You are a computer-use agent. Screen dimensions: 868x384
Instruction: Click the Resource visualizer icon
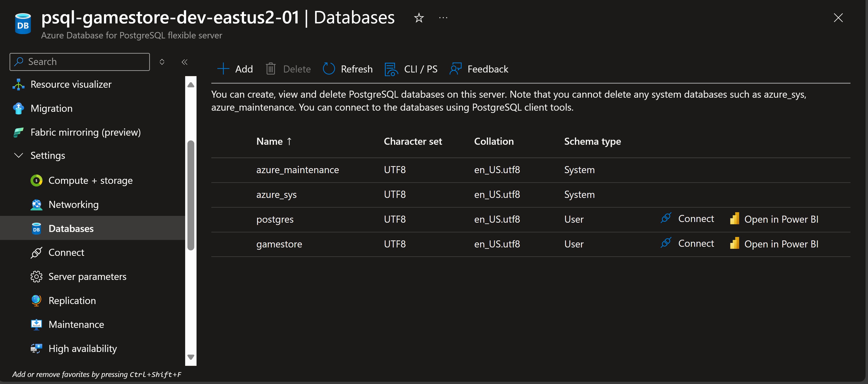18,85
